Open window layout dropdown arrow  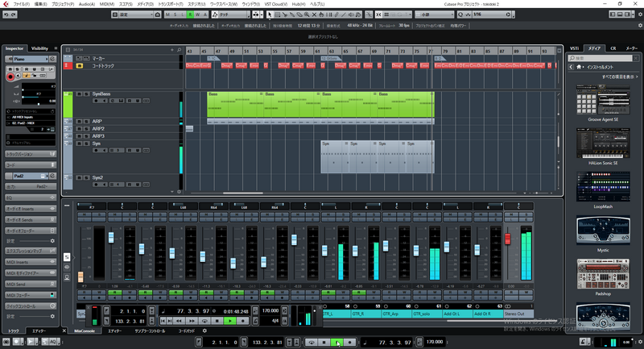[634, 15]
